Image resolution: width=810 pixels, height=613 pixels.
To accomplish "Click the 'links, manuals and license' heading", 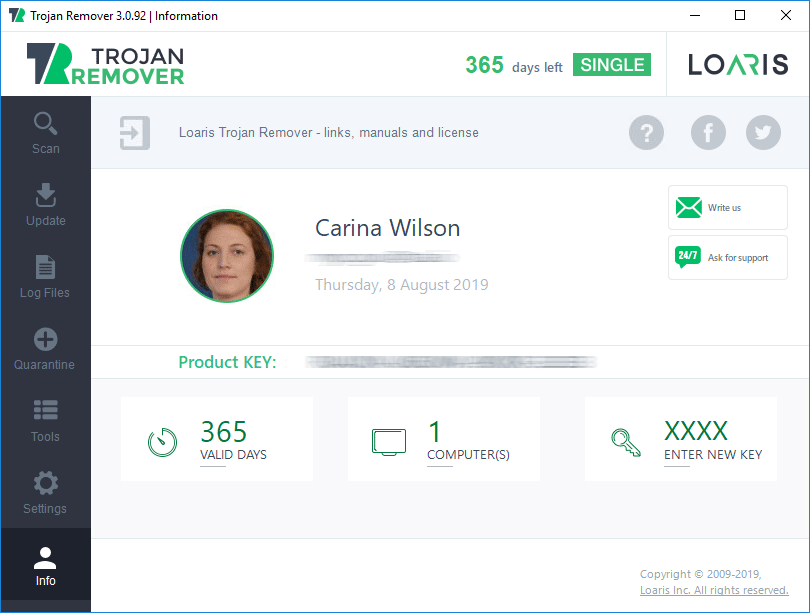I will point(329,133).
